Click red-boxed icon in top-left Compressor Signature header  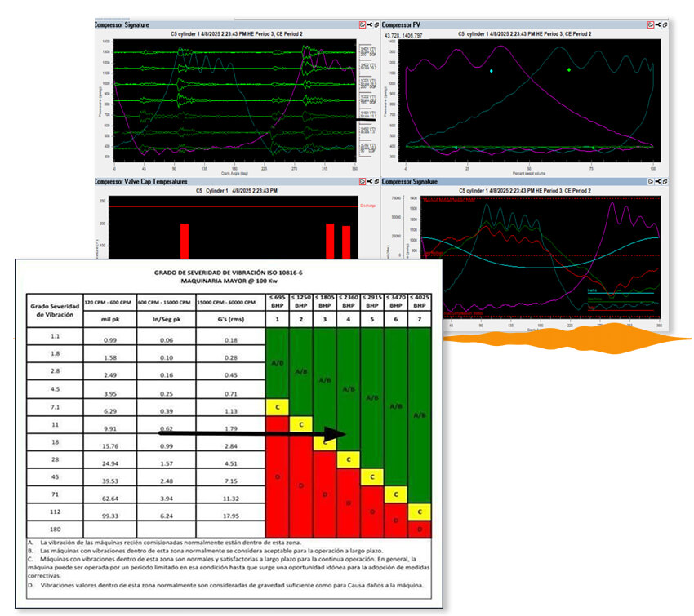pos(363,25)
